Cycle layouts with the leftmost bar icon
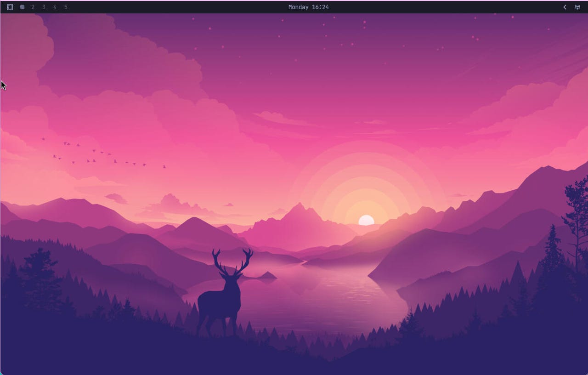The height and width of the screenshot is (375, 588). tap(10, 7)
